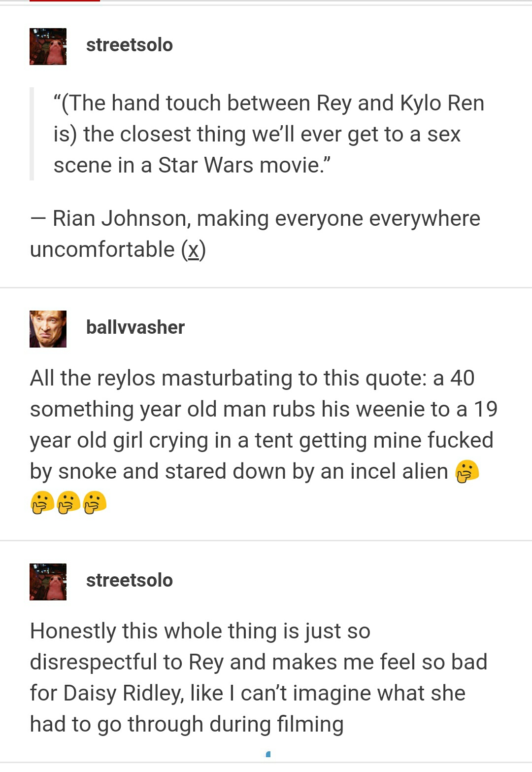Viewport: 532px width, 772px height.
Task: Open streetsolo username above "Honestly this whole thing"
Action: pos(130,580)
